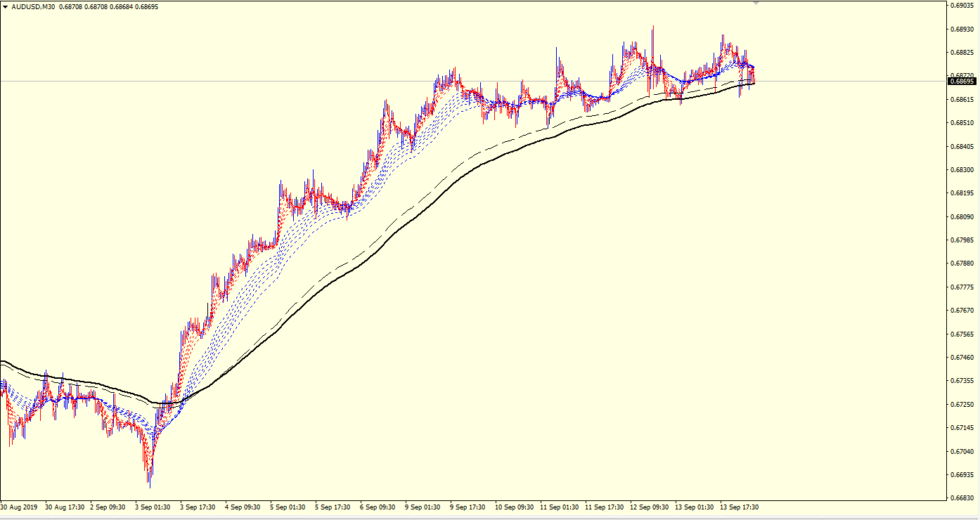Click price level 0.67040 on the axis
The image size is (980, 520).
coord(962,452)
